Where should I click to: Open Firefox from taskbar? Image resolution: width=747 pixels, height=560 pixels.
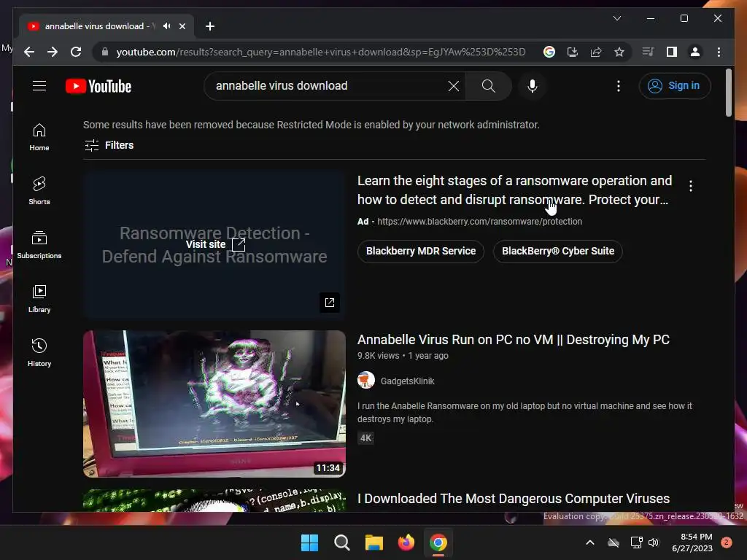coord(406,542)
